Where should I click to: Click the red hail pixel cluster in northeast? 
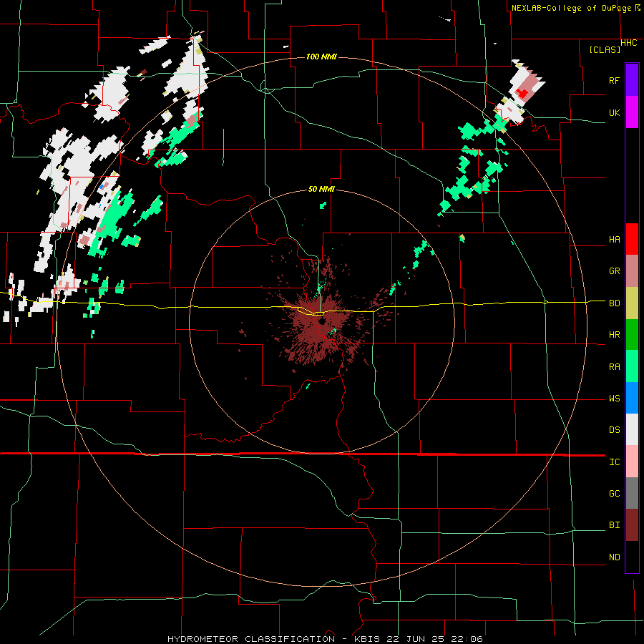[522, 93]
